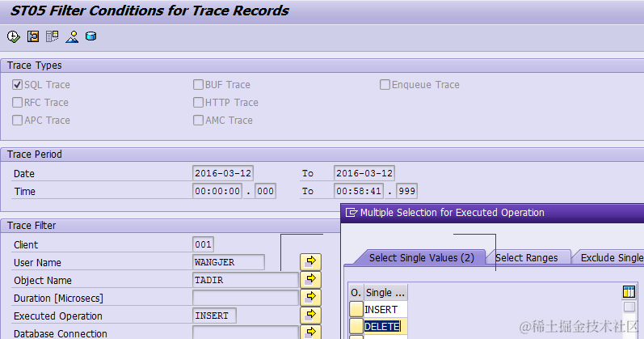Click the from-time milliseconds field 000
The image size is (644, 339).
coord(265,191)
